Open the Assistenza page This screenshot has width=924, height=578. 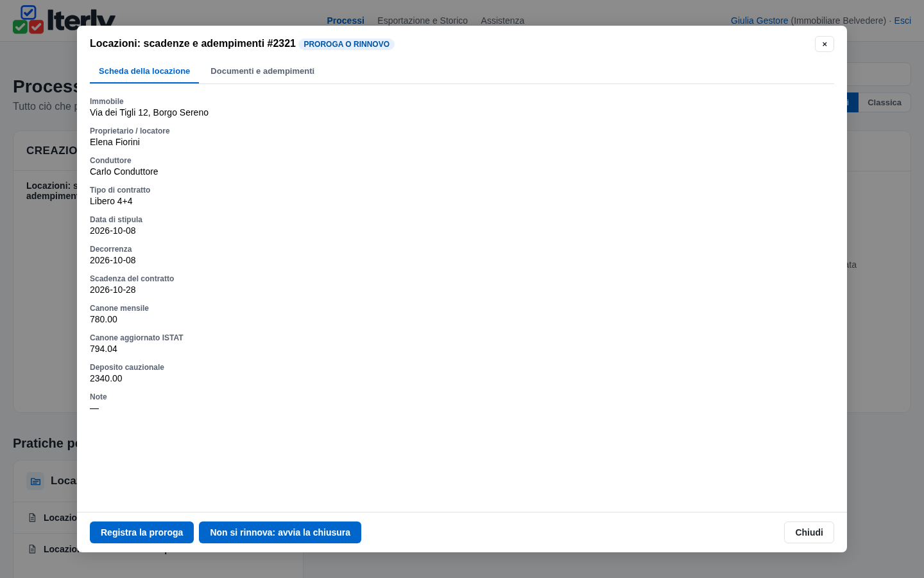click(502, 21)
